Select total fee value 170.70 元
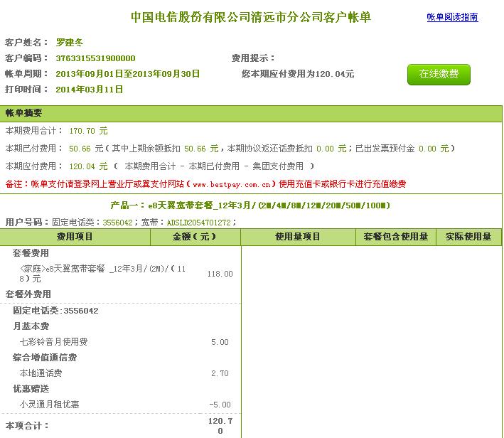Viewport: 504px width, 438px height. (x=88, y=131)
